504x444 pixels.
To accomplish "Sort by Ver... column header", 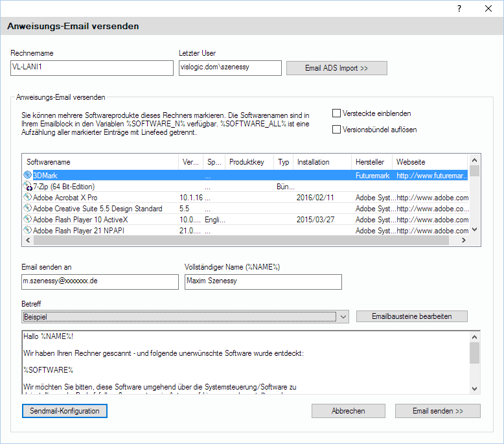I will [190, 161].
